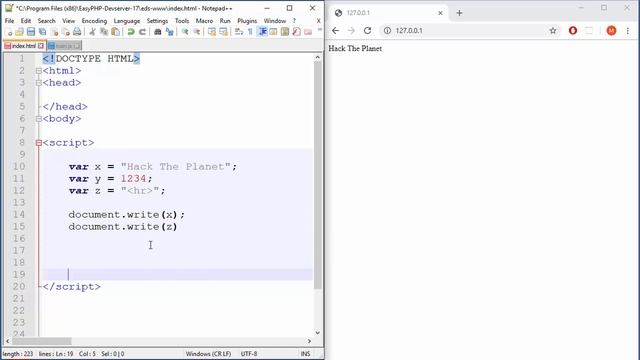Click the Print toolbar icon
This screenshot has height=360, width=640.
(x=77, y=32)
